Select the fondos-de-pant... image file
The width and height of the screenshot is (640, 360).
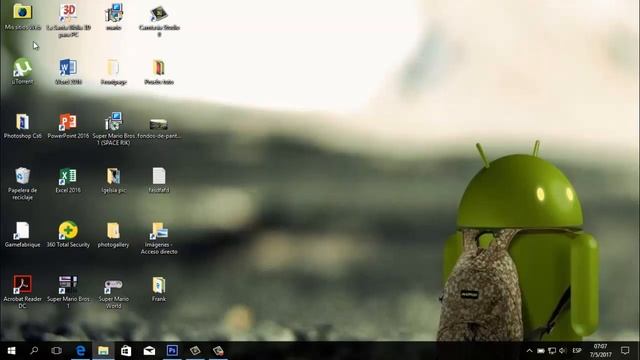pos(159,127)
